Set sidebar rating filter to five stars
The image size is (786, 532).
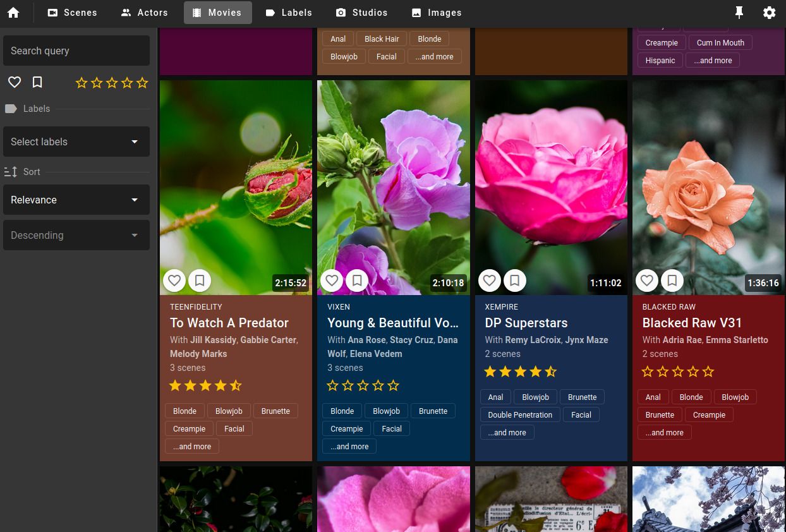pos(142,83)
